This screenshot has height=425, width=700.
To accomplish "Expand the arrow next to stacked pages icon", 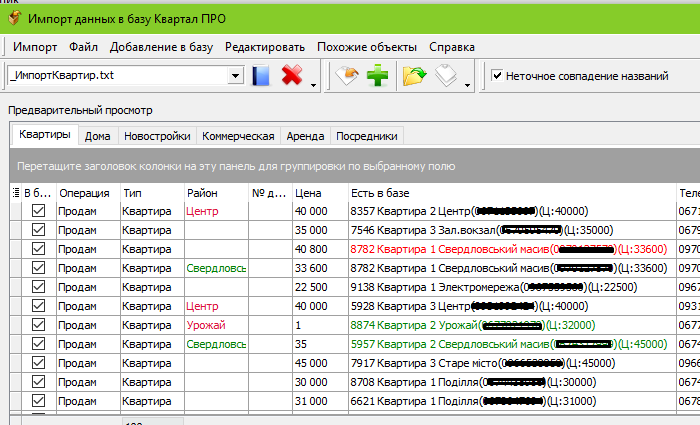I will tap(467, 84).
